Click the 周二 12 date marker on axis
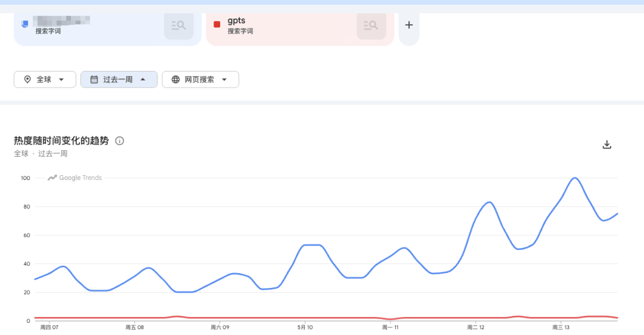Viewport: 644px width, 335px height. 476,327
